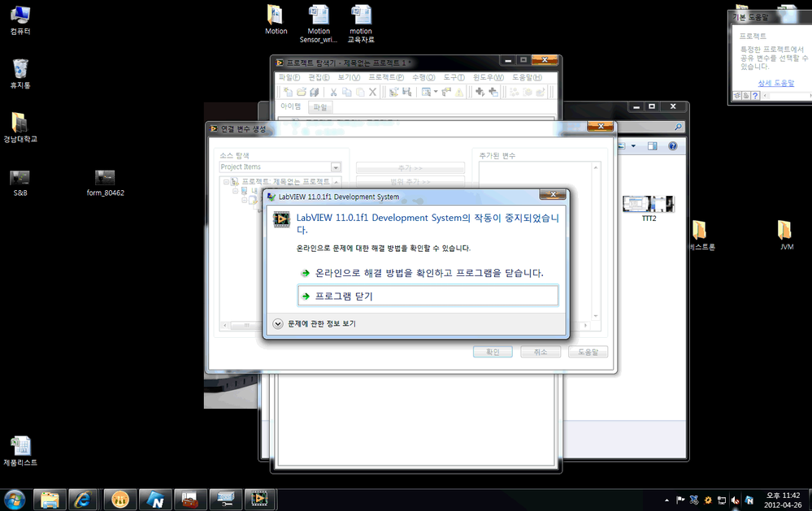This screenshot has width=812, height=511.
Task: Click the Cut (scissors) toolbar icon
Action: [333, 92]
